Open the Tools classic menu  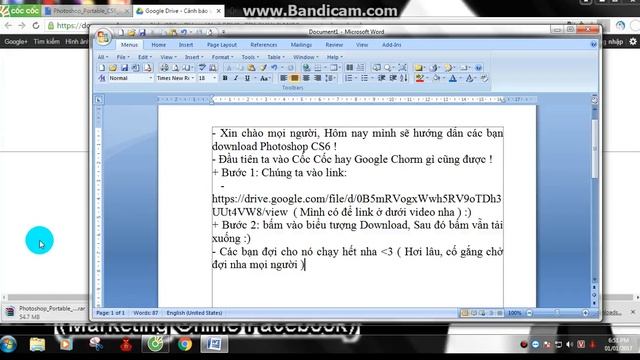250,57
